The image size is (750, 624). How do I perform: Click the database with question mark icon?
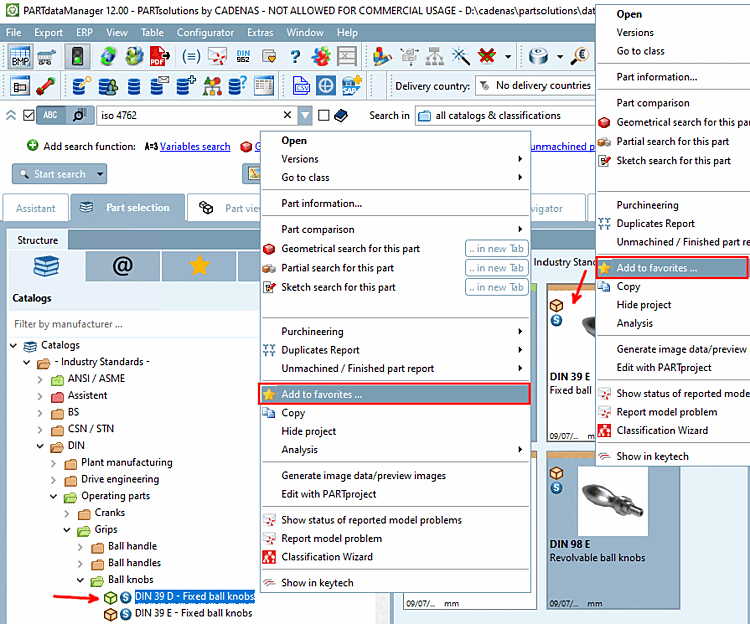pyautogui.click(x=238, y=86)
